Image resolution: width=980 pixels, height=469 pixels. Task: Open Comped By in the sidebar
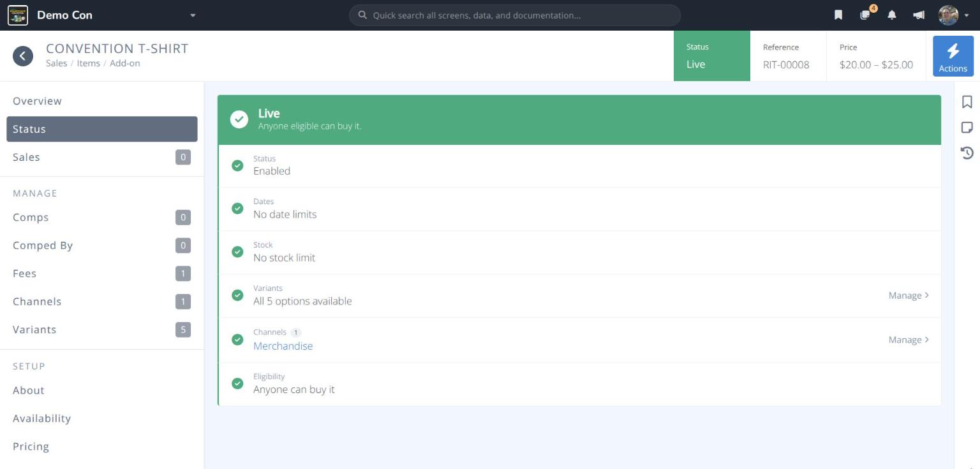(x=102, y=246)
